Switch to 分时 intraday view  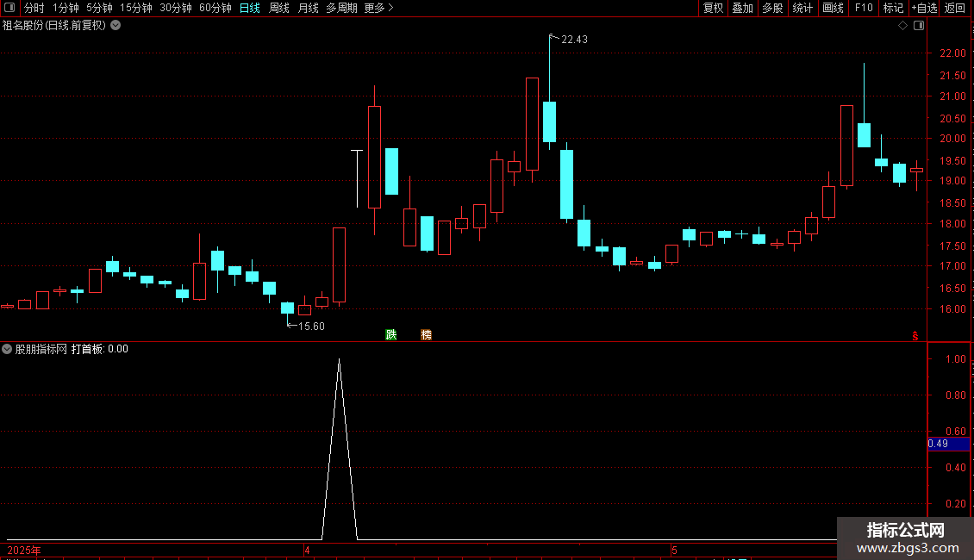(34, 8)
